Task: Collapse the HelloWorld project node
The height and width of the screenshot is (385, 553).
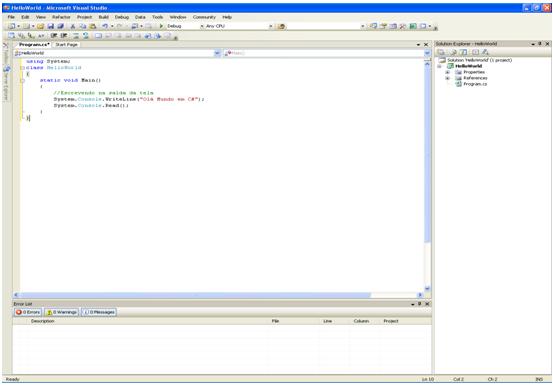Action: (x=440, y=66)
